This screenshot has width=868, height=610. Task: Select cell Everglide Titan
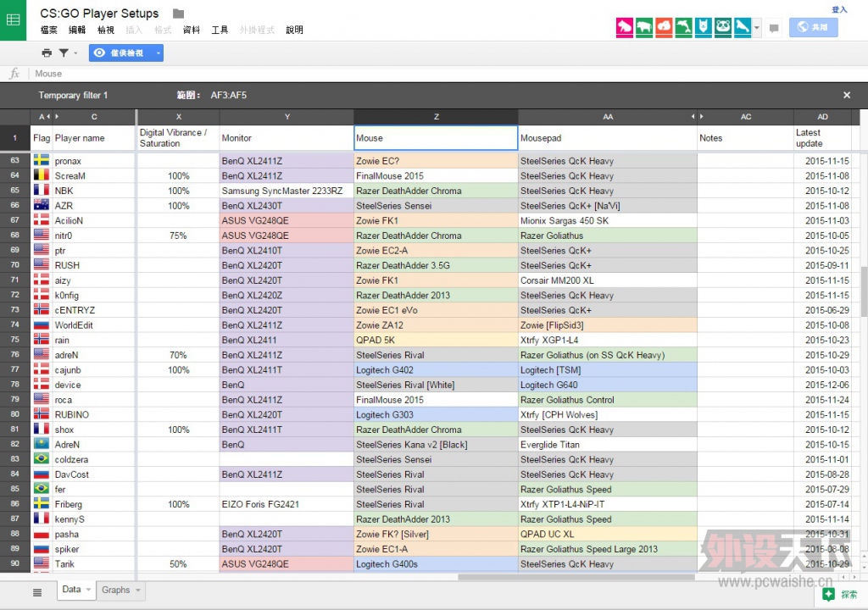607,445
